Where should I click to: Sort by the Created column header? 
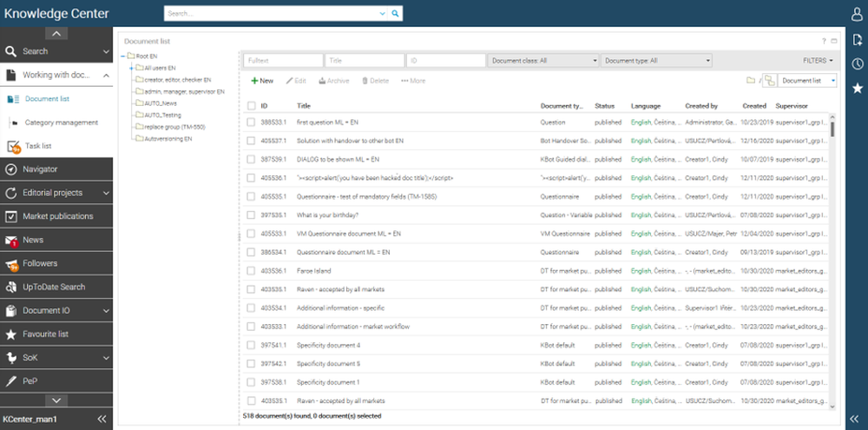pyautogui.click(x=754, y=105)
